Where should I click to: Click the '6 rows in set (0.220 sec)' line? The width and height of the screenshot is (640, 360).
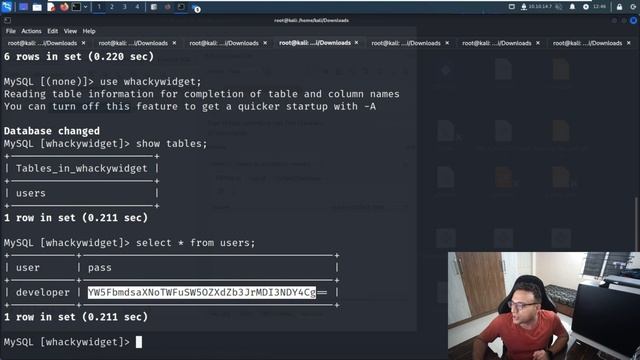[79, 57]
